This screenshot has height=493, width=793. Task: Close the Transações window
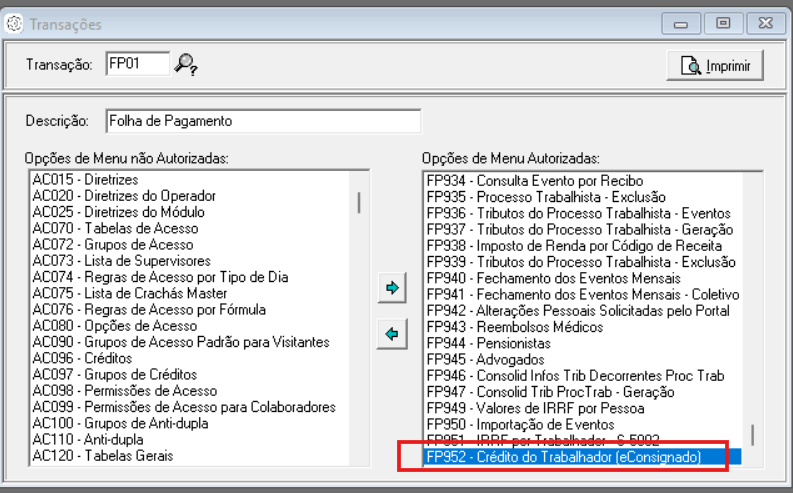[x=766, y=23]
